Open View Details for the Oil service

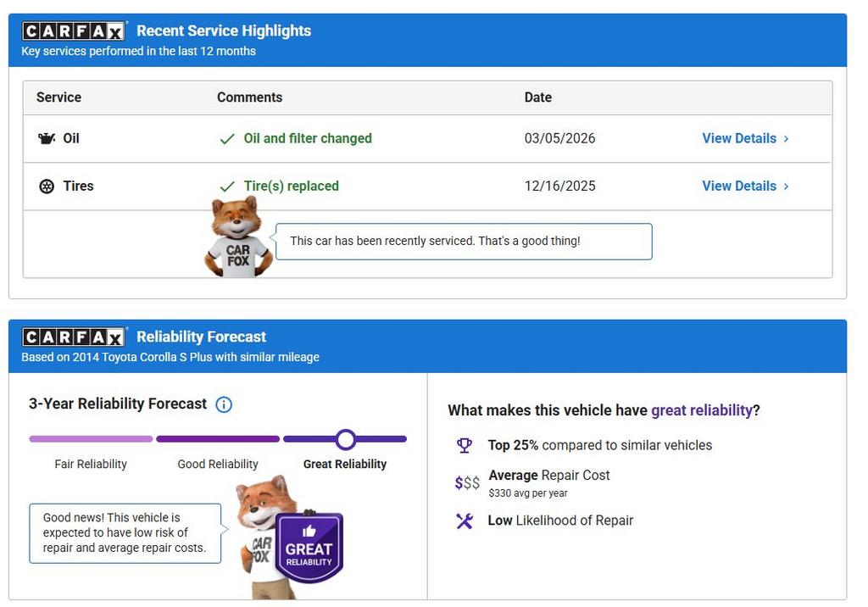(x=744, y=138)
